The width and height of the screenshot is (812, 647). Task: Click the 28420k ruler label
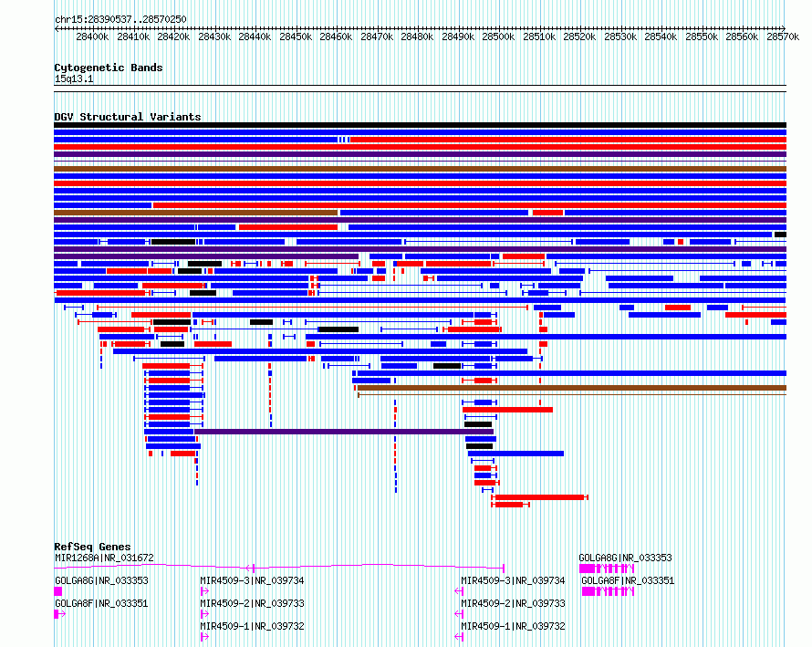[173, 37]
